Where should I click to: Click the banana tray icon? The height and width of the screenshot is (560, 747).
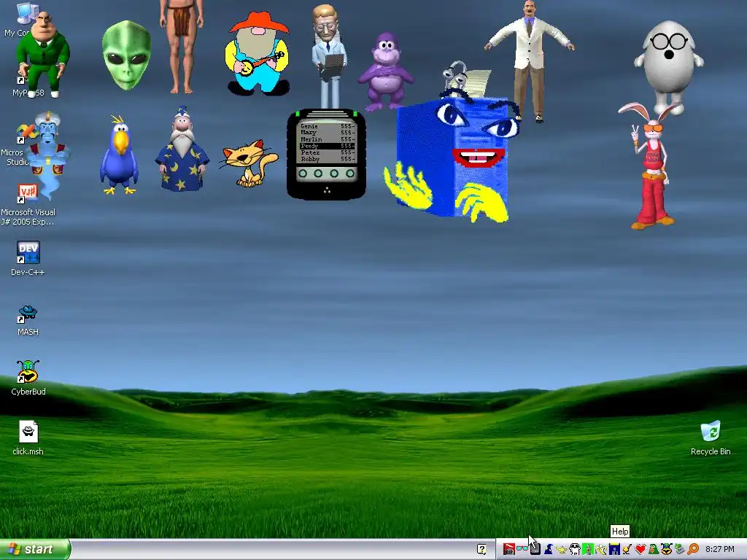(x=601, y=550)
